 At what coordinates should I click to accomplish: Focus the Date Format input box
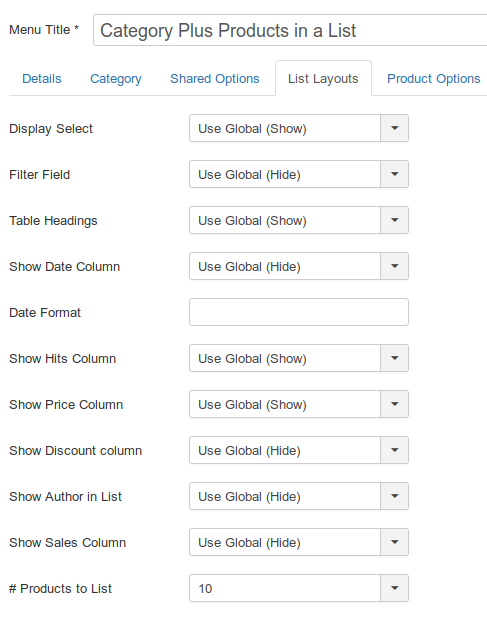pyautogui.click(x=299, y=312)
